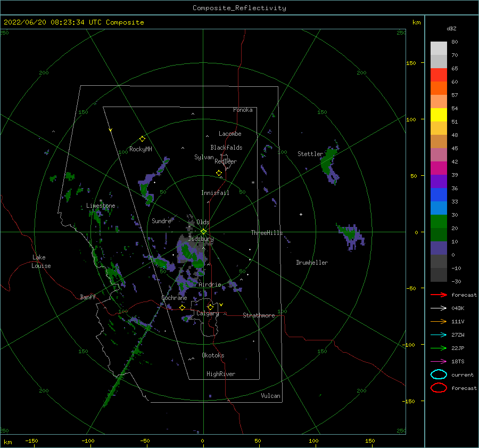Select the blue 33-36 dBZ color swatch
Image resolution: width=479 pixels, height=448 pixels.
tap(439, 194)
